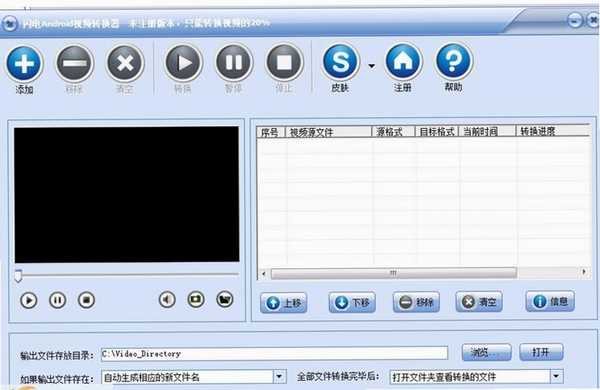Open the output folder with 打开 button
This screenshot has width=600, height=390.
click(x=541, y=352)
